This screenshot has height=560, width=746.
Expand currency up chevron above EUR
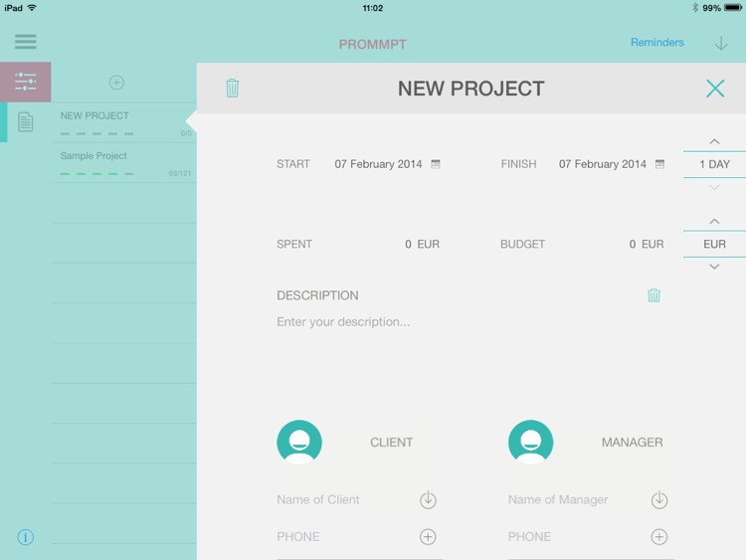(714, 221)
